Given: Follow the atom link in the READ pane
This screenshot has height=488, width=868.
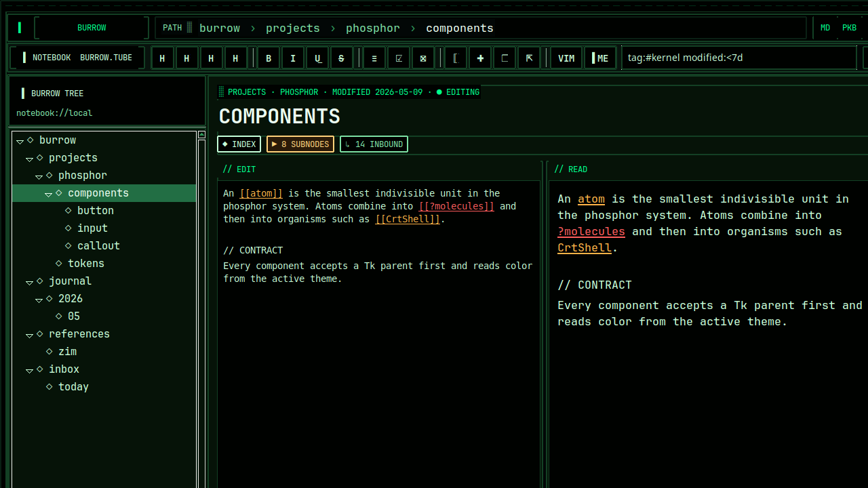Looking at the screenshot, I should click(x=591, y=199).
